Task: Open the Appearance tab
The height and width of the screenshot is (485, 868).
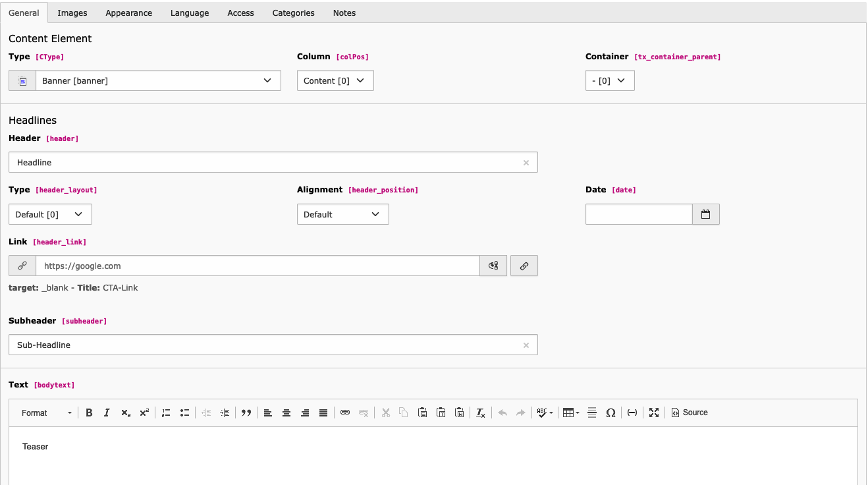Action: click(128, 13)
